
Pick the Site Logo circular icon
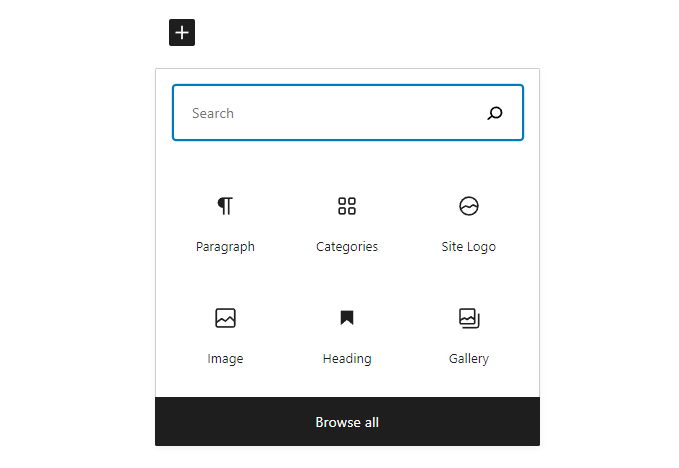coord(469,206)
